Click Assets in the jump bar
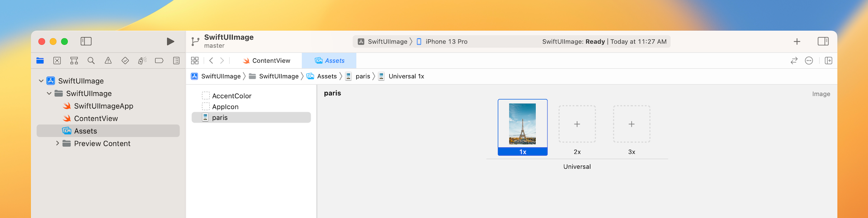This screenshot has width=868, height=218. [x=321, y=76]
